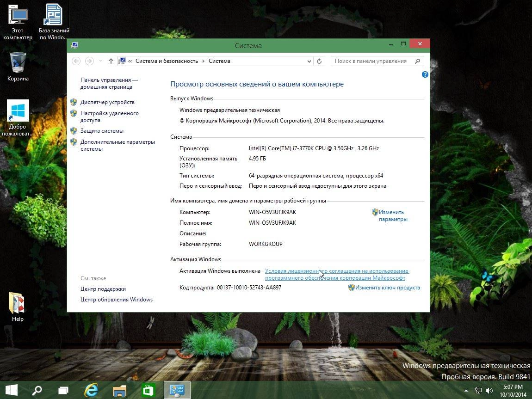Open taskbar search magnifier
Viewport: 532px width, 399px height.
click(x=37, y=390)
